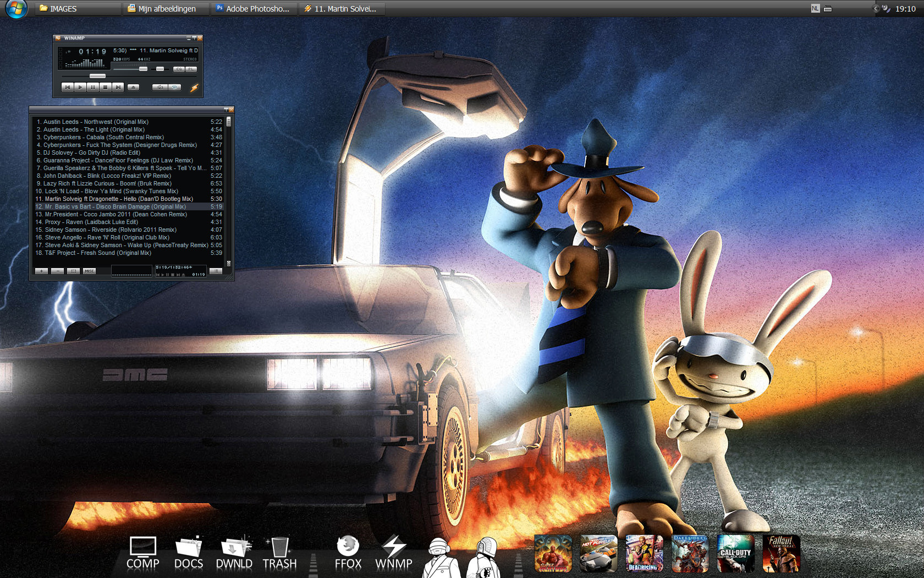Click playlist Select button
The image size is (924, 578).
click(x=73, y=271)
